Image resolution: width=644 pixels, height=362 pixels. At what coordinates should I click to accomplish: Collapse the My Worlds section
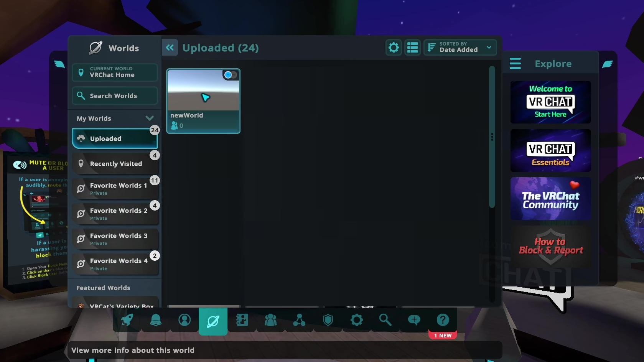(x=150, y=118)
